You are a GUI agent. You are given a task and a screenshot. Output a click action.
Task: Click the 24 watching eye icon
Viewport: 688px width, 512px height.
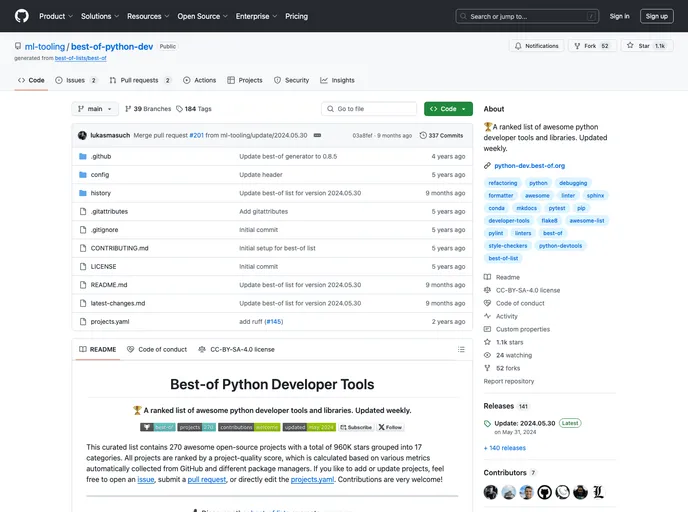[x=487, y=355]
